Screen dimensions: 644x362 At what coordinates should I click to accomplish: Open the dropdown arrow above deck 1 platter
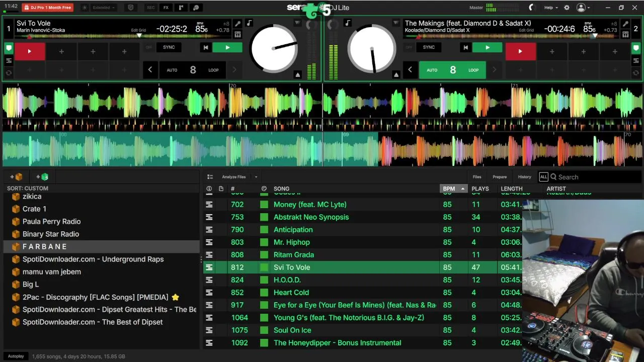[297, 23]
